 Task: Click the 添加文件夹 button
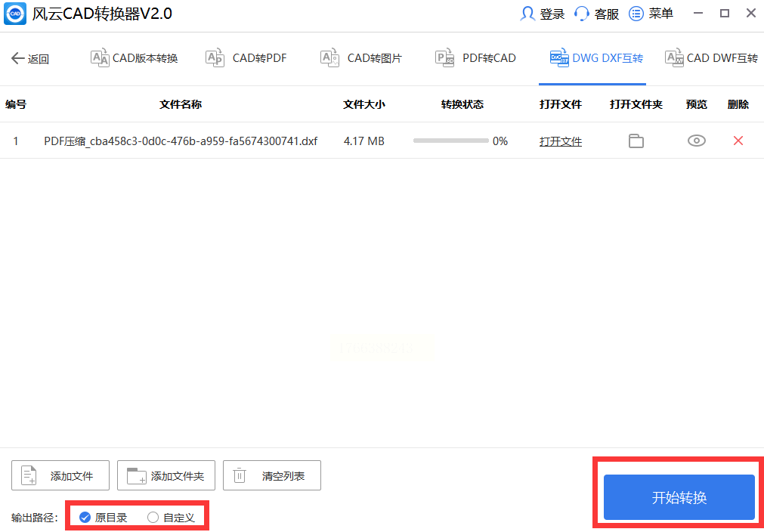coord(166,475)
